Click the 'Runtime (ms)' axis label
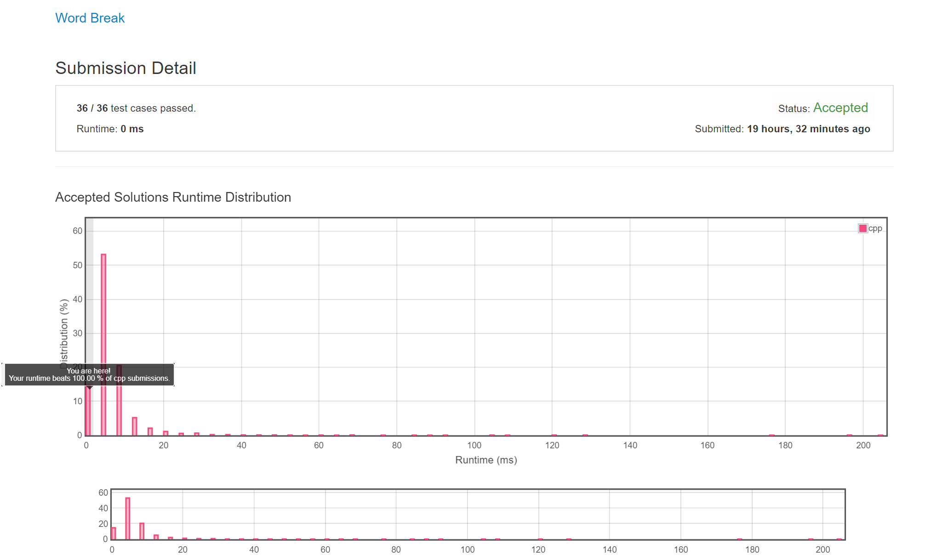925x560 pixels. click(486, 460)
